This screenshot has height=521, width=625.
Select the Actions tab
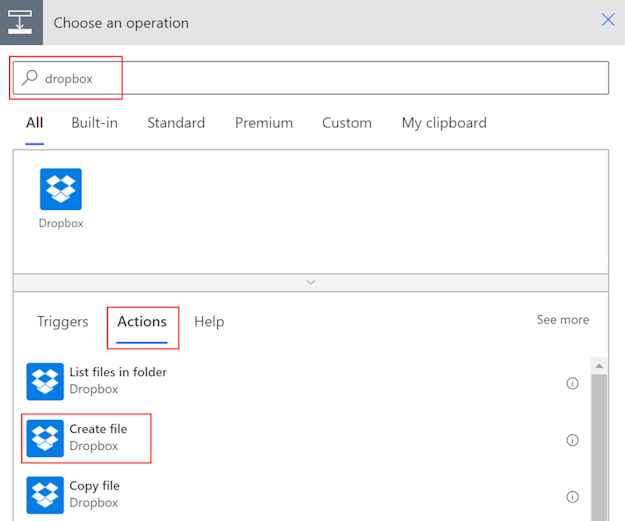coord(142,322)
